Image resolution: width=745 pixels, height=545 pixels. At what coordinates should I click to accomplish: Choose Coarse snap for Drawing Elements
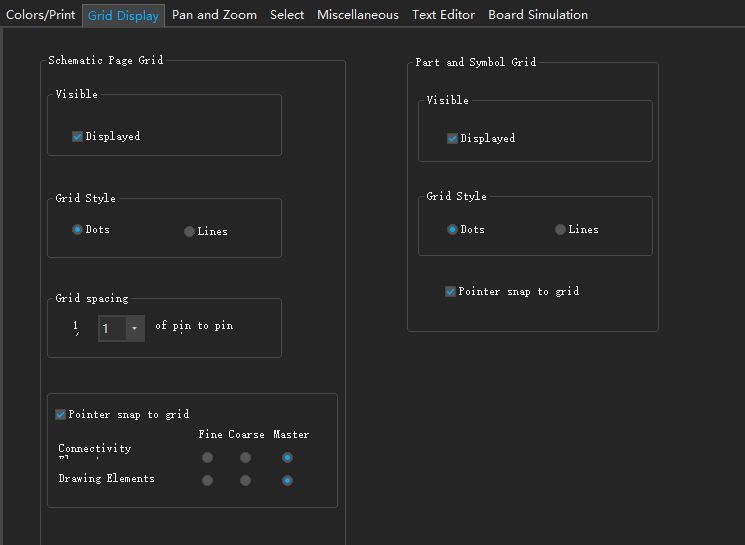pyautogui.click(x=245, y=480)
